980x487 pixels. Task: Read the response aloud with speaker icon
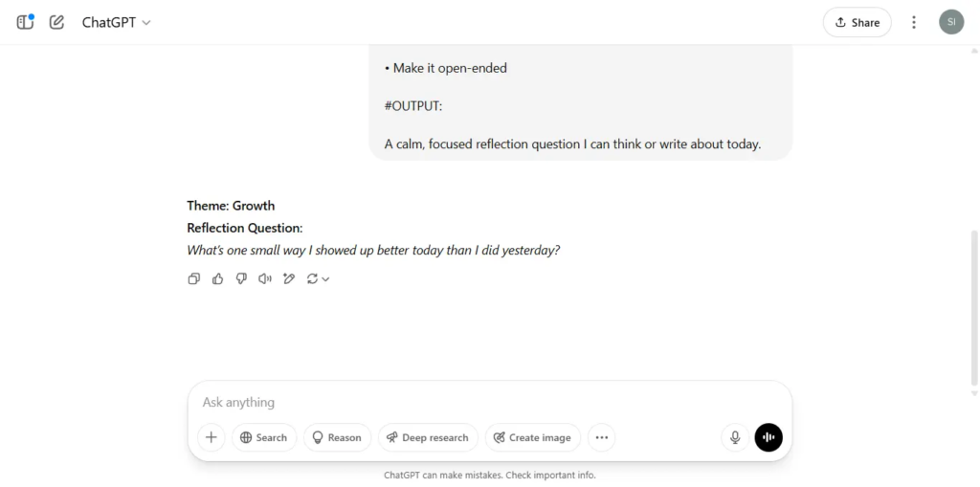pos(265,278)
